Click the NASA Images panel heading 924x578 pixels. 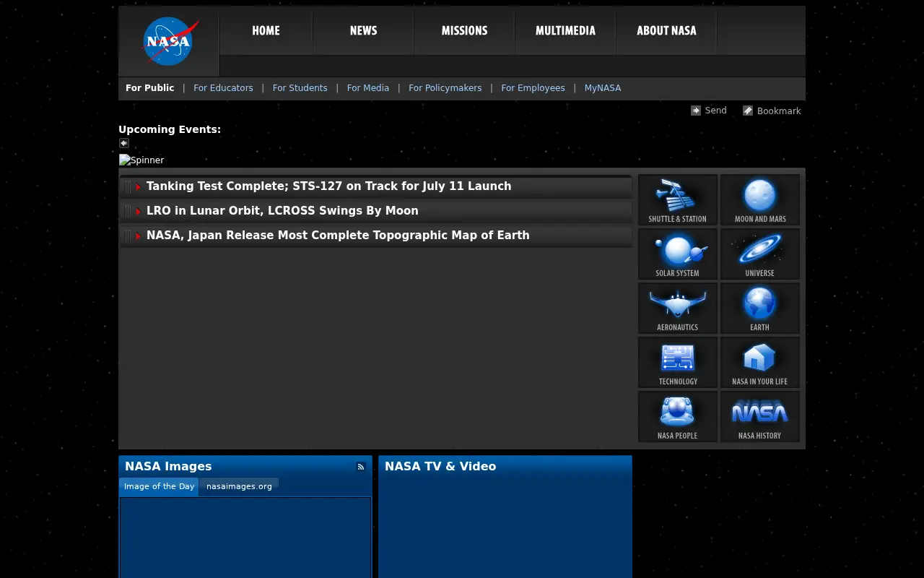pos(168,467)
